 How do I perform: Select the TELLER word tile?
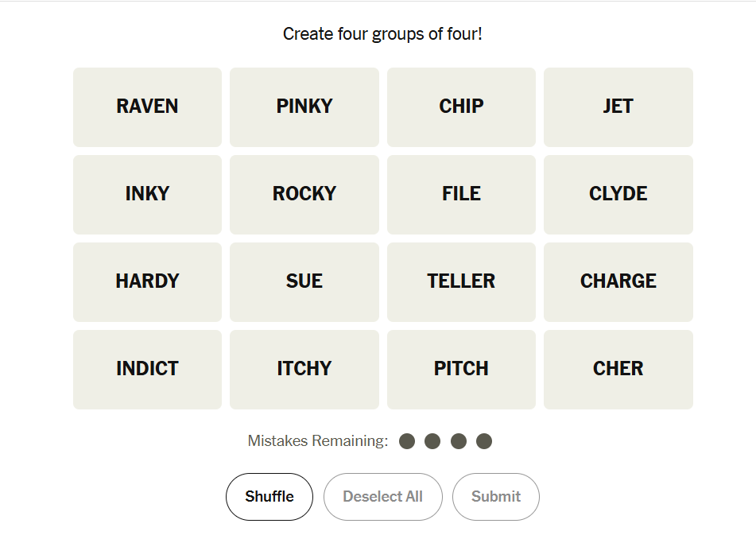tap(461, 282)
